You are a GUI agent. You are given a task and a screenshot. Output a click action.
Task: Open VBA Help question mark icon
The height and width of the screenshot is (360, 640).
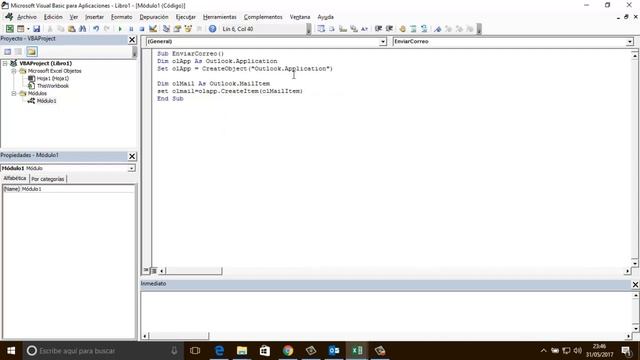pos(212,29)
